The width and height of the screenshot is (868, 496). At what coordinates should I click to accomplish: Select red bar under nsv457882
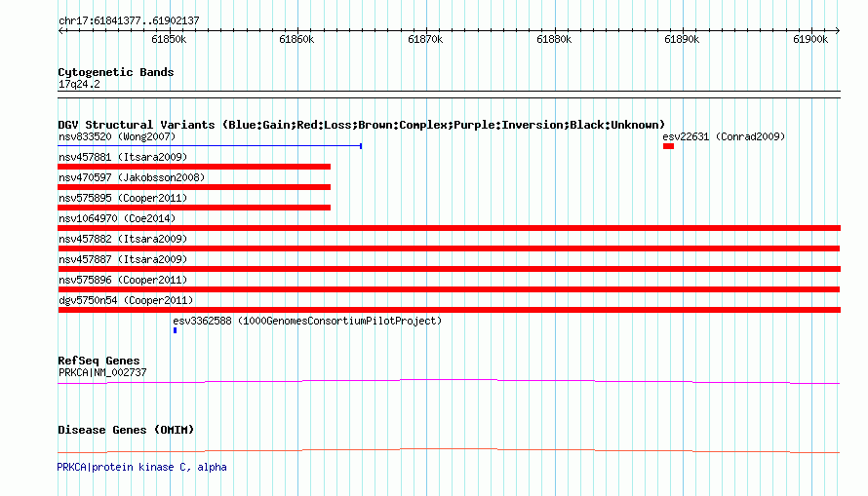pos(449,248)
